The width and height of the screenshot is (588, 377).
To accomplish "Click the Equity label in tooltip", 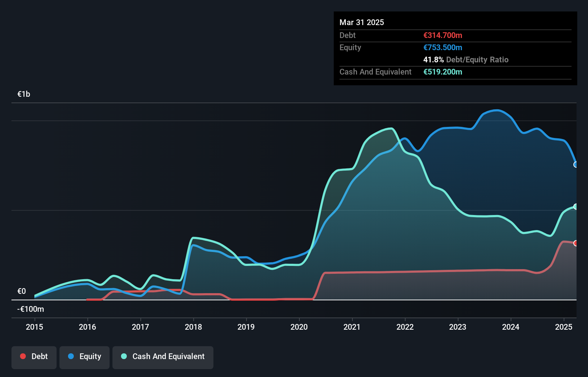I will pyautogui.click(x=350, y=47).
